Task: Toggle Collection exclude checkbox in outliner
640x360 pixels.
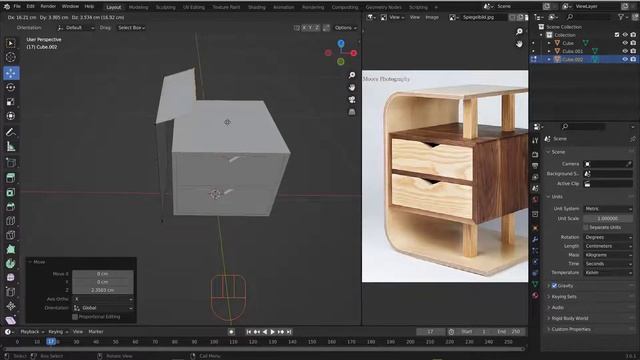Action: pos(617,35)
